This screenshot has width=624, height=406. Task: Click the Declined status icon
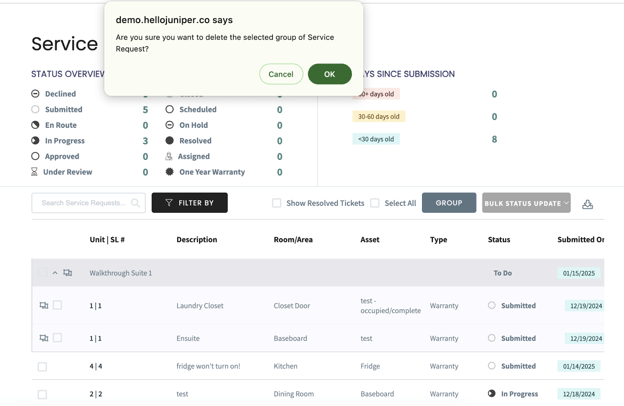pos(35,94)
